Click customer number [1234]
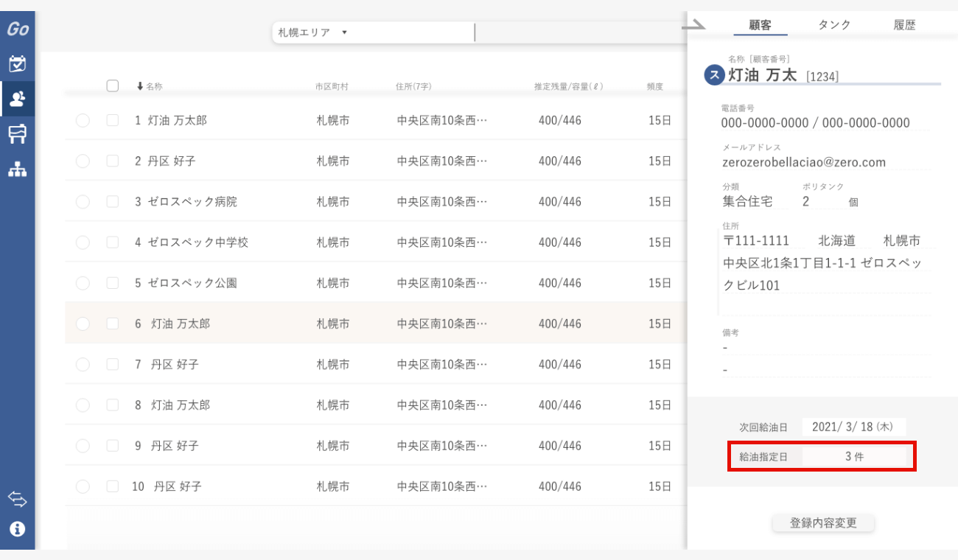The height and width of the screenshot is (560, 958). click(x=822, y=76)
